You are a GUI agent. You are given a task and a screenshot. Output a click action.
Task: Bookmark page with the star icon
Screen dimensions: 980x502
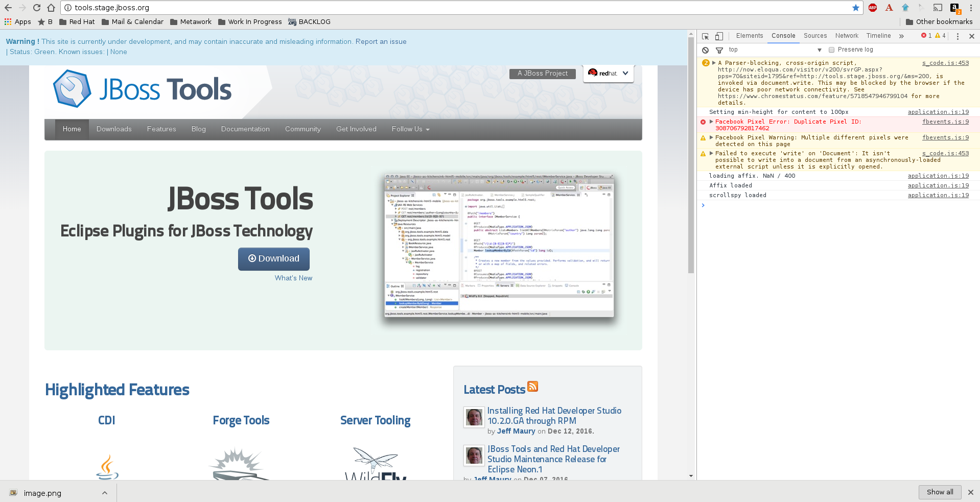click(856, 8)
